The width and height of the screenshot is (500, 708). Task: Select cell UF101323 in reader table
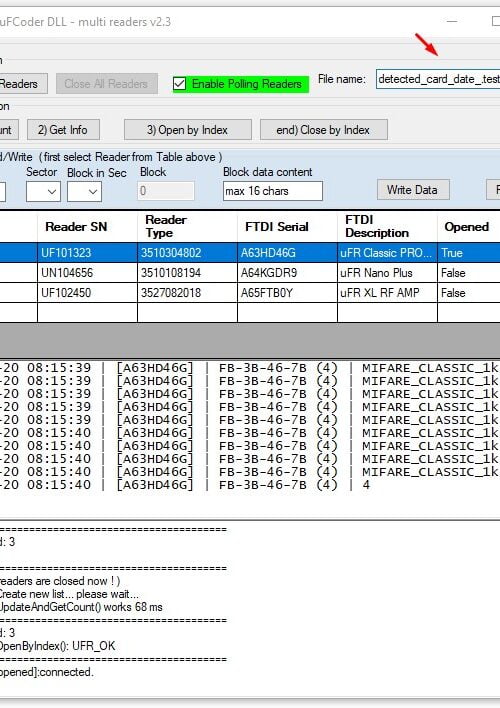(87, 253)
